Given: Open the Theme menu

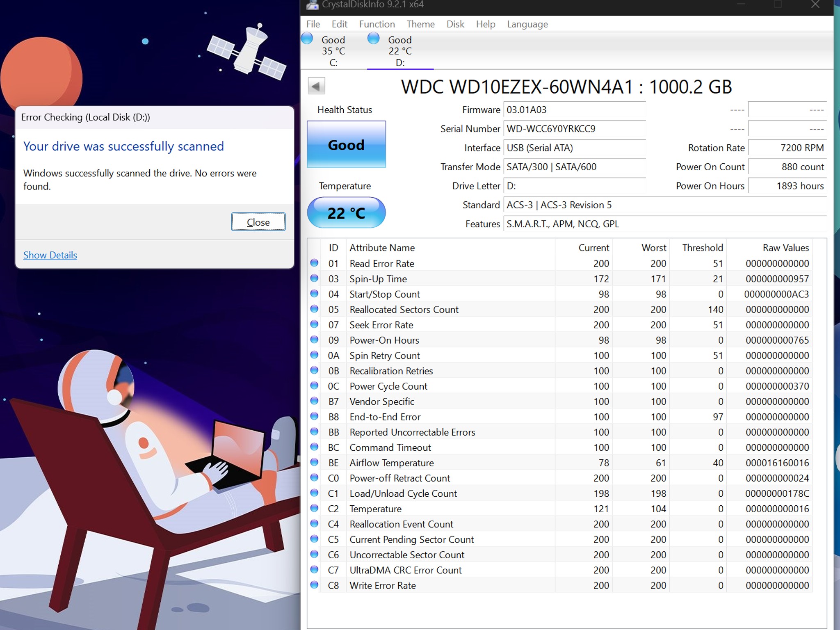Looking at the screenshot, I should tap(420, 24).
